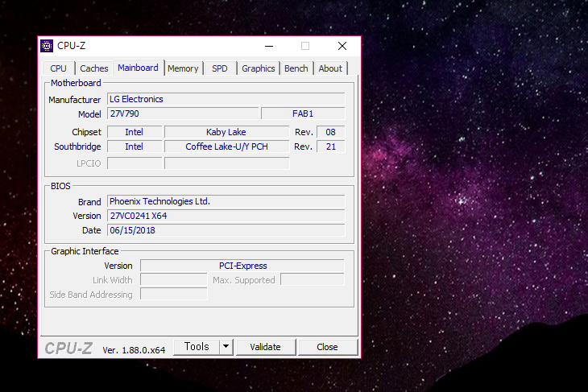Click southbridge revision value 21
588x392 pixels.
[330, 146]
